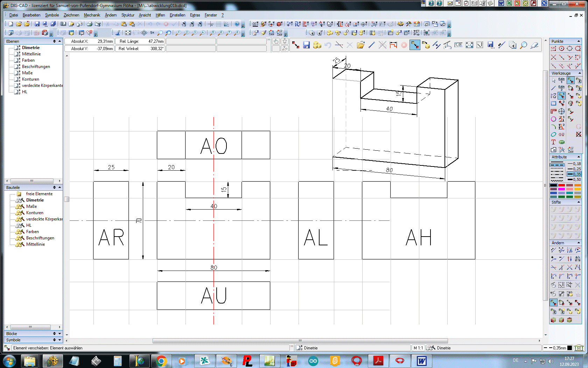Open the Einstellen menu
Image resolution: width=588 pixels, height=368 pixels.
point(177,15)
